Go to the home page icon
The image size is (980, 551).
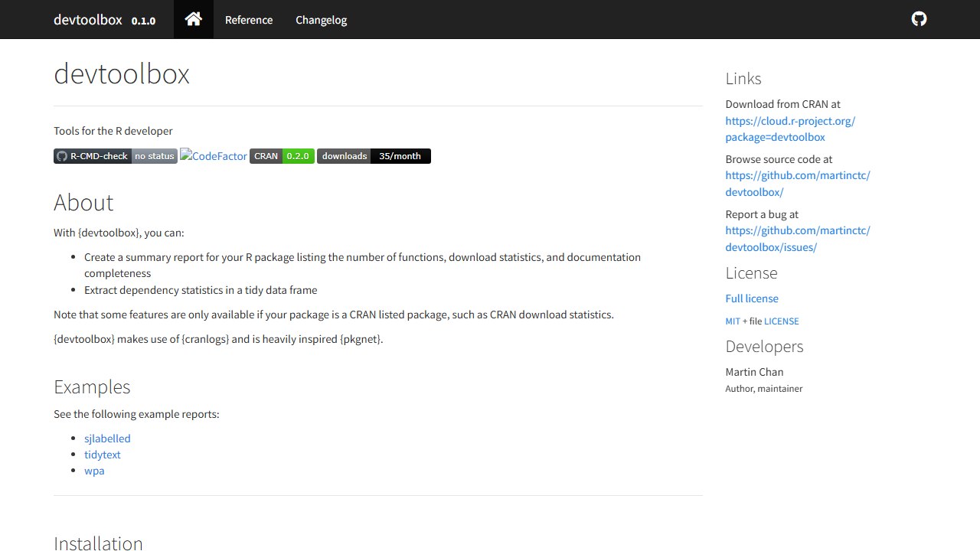point(193,19)
